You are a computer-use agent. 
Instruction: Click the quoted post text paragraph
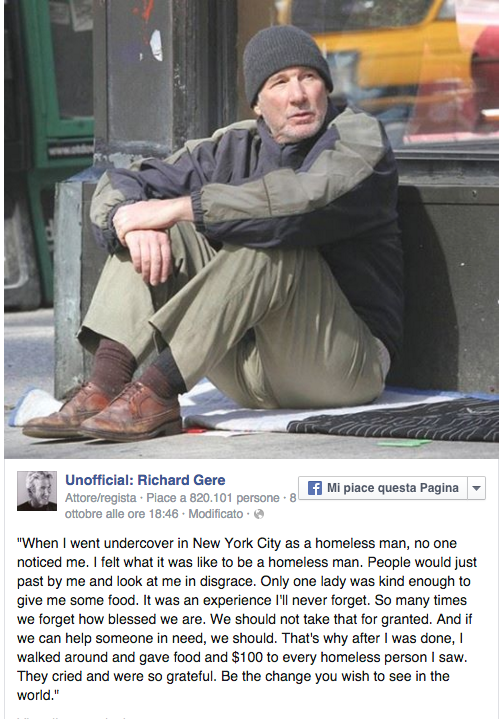pos(247,619)
